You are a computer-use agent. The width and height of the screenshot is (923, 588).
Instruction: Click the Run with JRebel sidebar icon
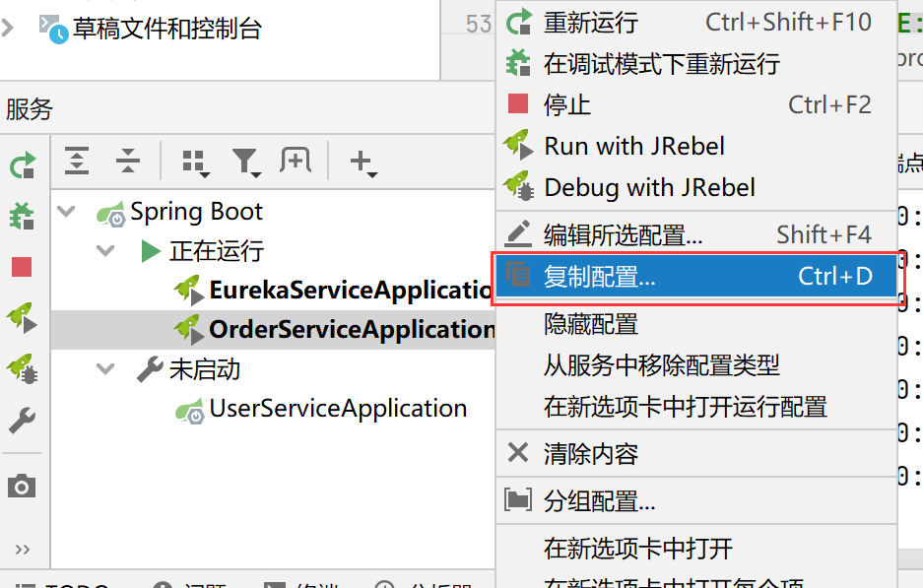pos(22,317)
